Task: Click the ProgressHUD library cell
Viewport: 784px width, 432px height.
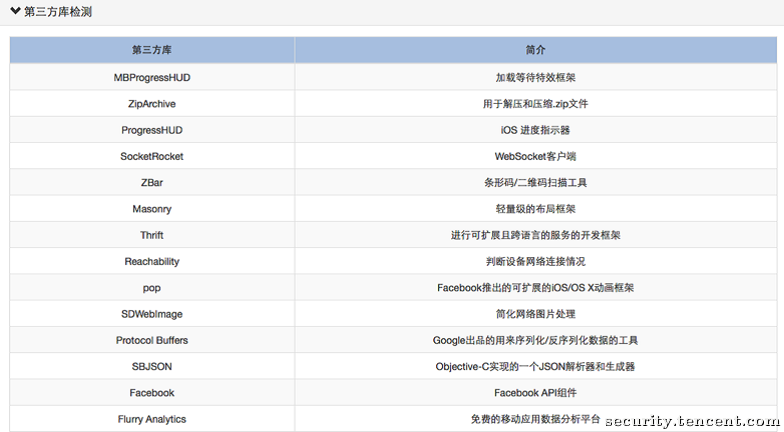Action: tap(152, 130)
